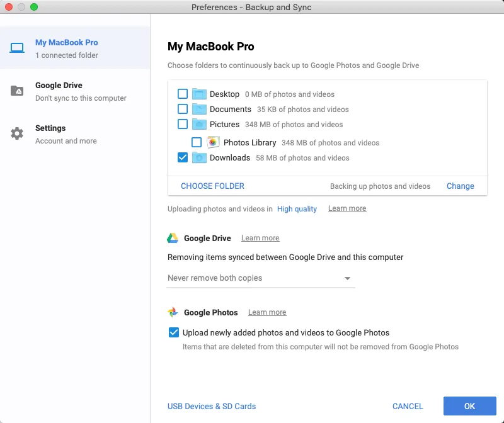
Task: Click the Pictures folder icon
Action: (199, 125)
